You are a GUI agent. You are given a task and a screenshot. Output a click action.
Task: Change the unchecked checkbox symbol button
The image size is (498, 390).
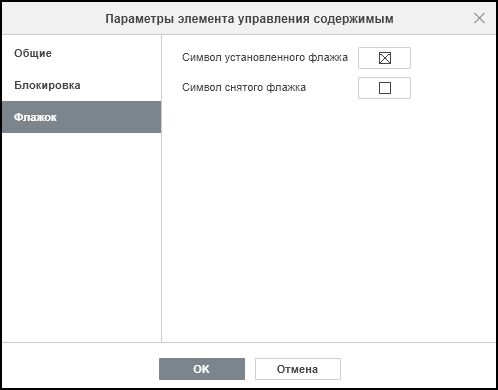(x=384, y=88)
